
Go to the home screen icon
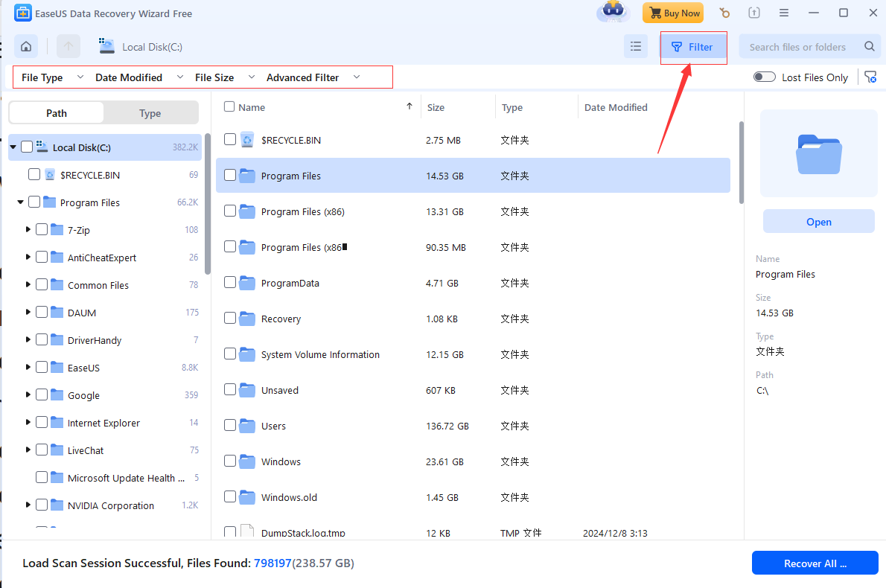coord(26,47)
